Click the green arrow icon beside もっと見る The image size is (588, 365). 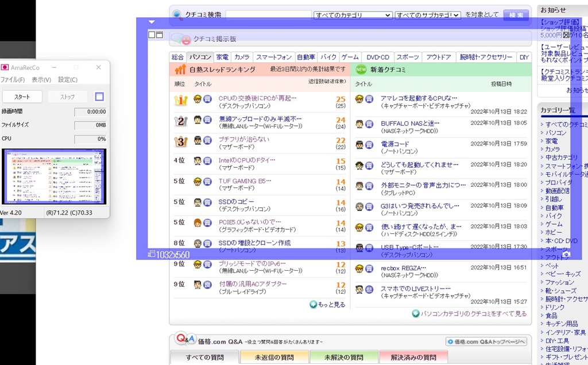tap(313, 305)
